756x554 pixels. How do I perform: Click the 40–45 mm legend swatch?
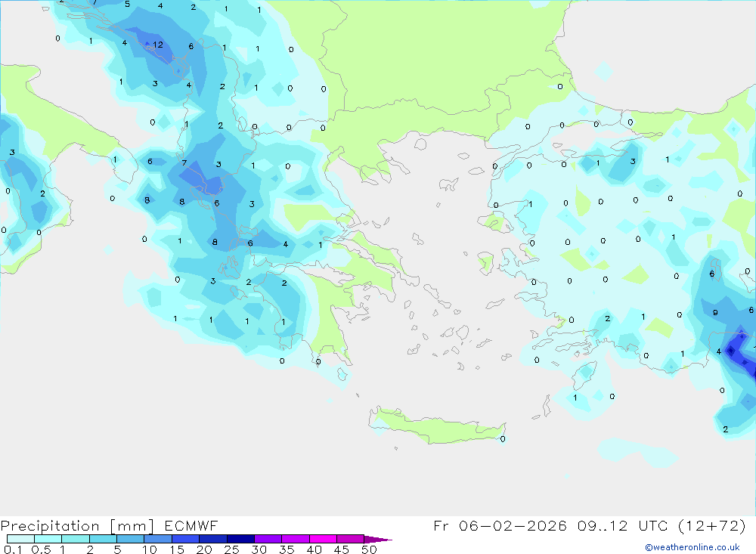323,539
